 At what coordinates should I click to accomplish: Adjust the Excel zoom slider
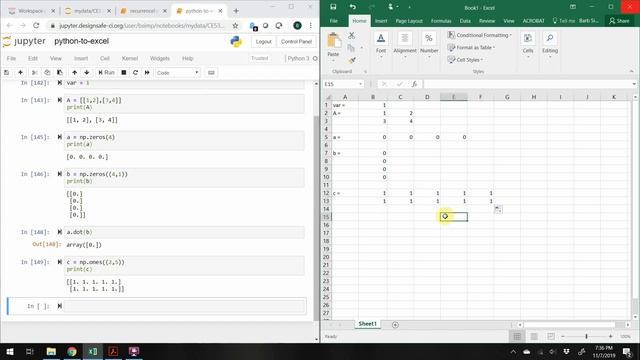coord(587,336)
